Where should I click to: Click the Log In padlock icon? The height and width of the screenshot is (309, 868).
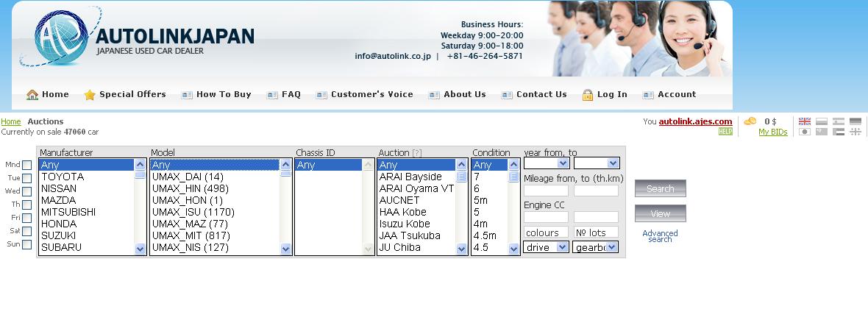(x=587, y=95)
